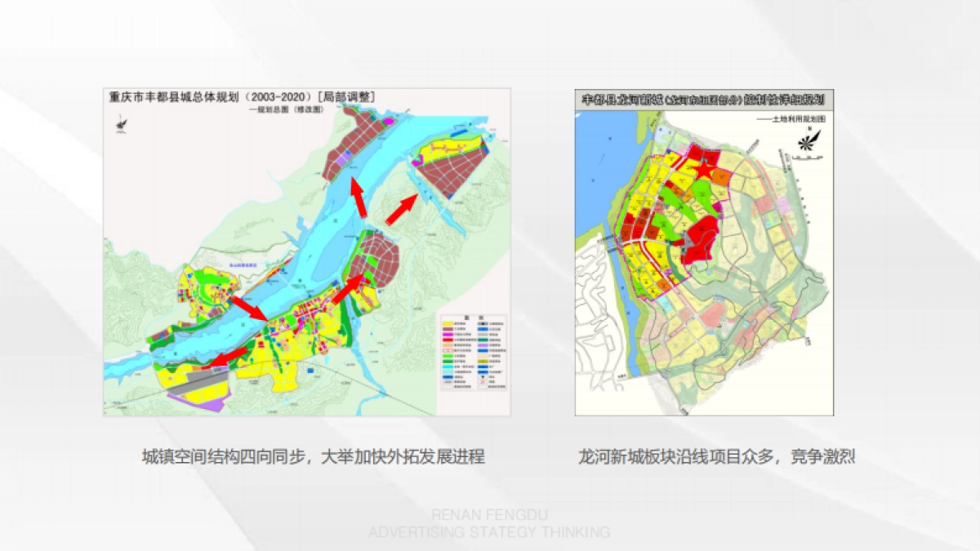Select the north arrow symbol on the Fengdu master plan
Screen dimensions: 980x551
point(121,127)
